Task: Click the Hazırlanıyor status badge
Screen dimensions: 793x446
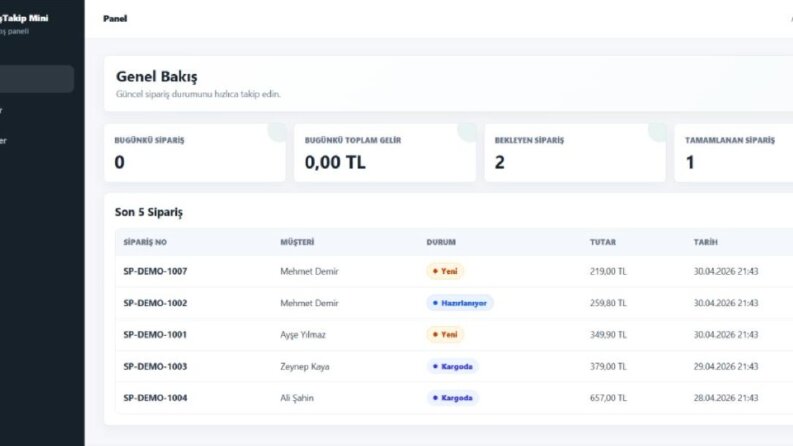Action: 460,303
